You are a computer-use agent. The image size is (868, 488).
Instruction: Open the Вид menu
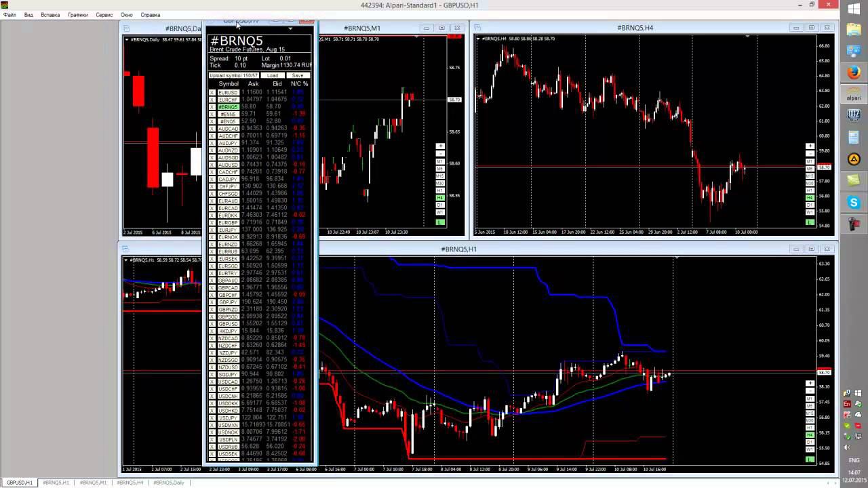point(28,15)
